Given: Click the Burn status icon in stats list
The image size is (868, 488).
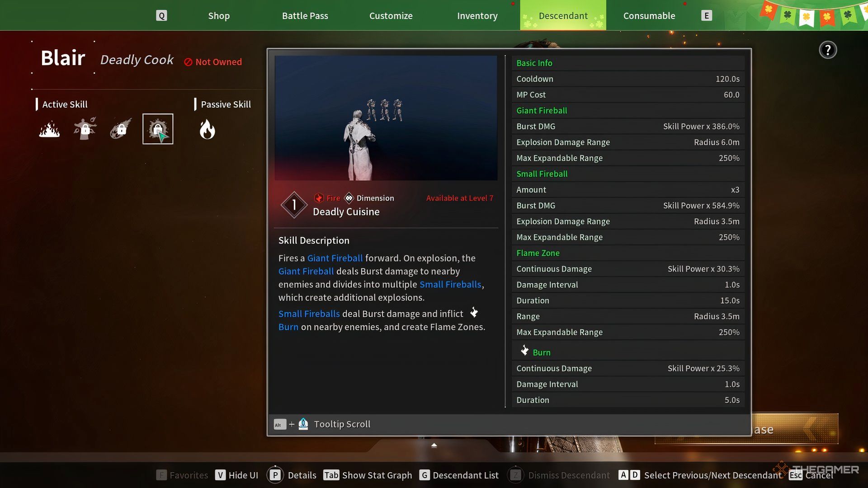Looking at the screenshot, I should [524, 351].
